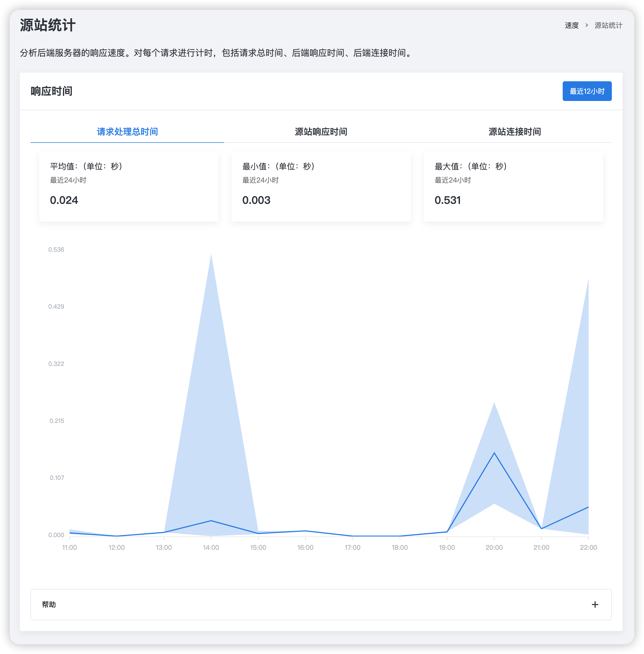Open the 源站响应时间 tab
This screenshot has height=654, width=644.
321,132
